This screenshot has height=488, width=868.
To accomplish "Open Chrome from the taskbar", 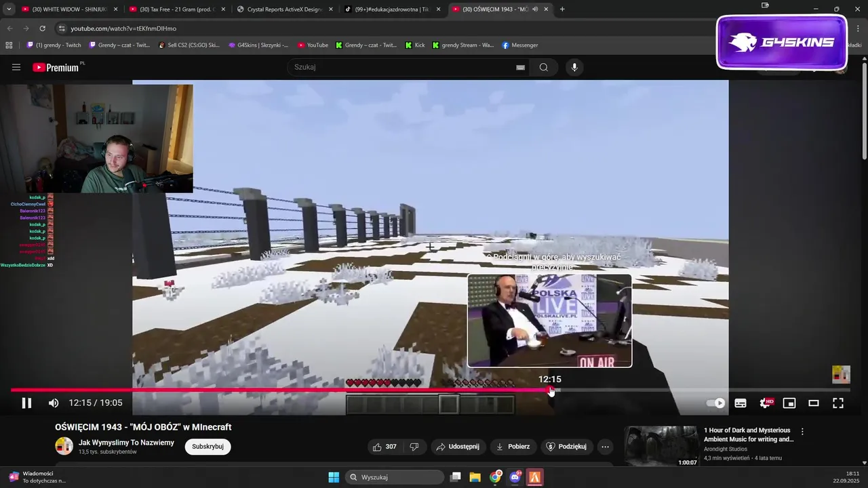I will click(x=496, y=477).
